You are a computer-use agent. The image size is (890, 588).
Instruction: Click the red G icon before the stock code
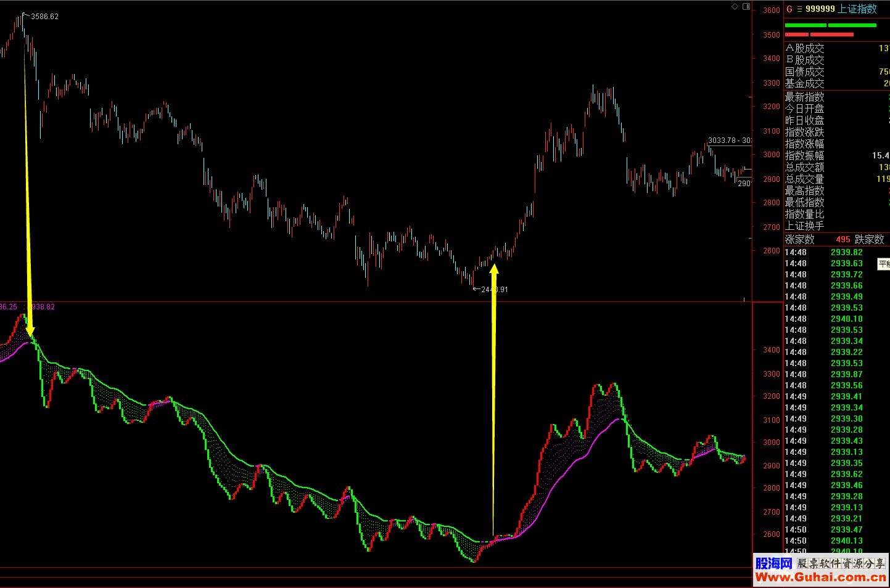tap(789, 9)
